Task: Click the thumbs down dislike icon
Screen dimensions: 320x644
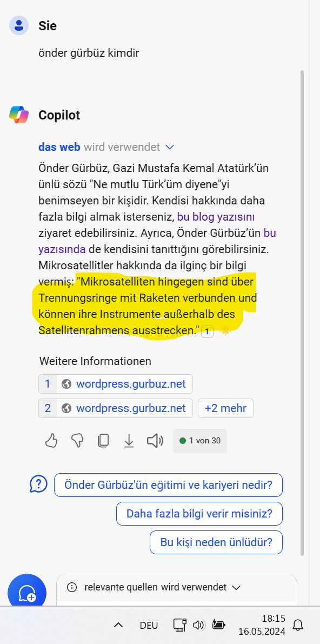Action: point(77,441)
